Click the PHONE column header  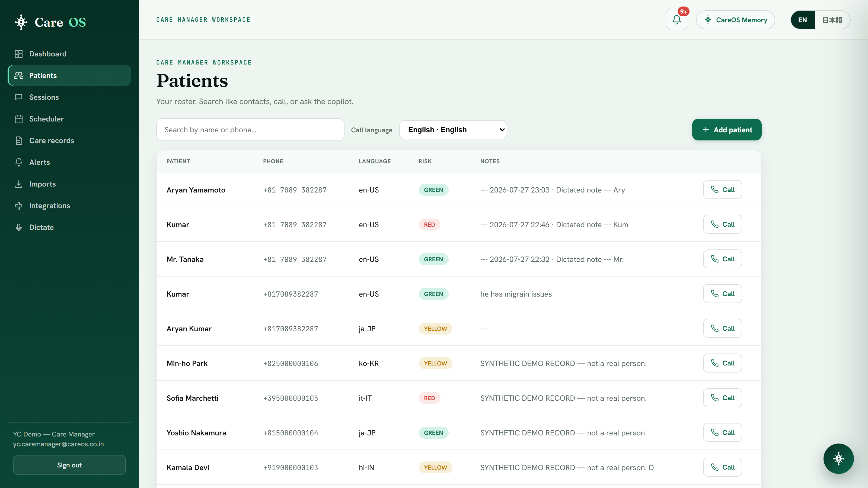pos(273,161)
